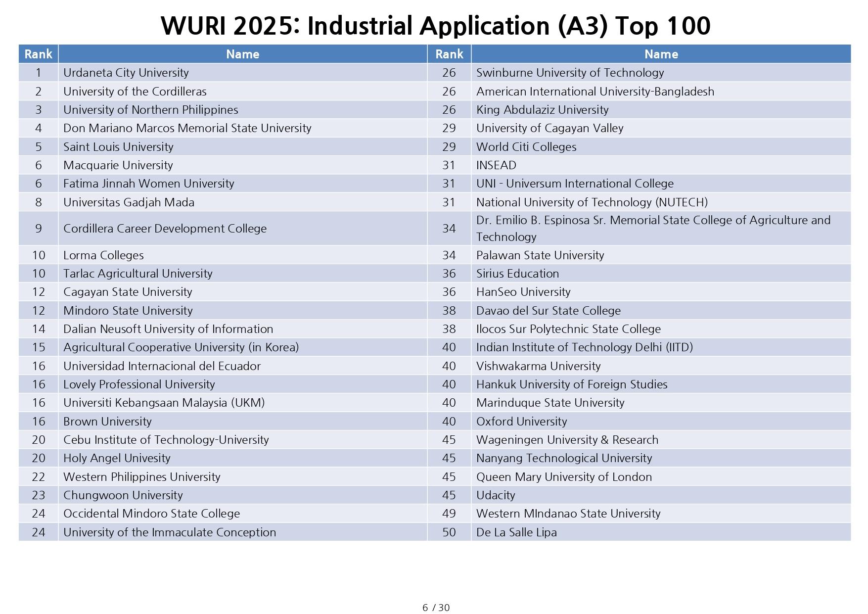The width and height of the screenshot is (868, 614).
Task: Click King Abdulaziz University
Action: pos(543,110)
